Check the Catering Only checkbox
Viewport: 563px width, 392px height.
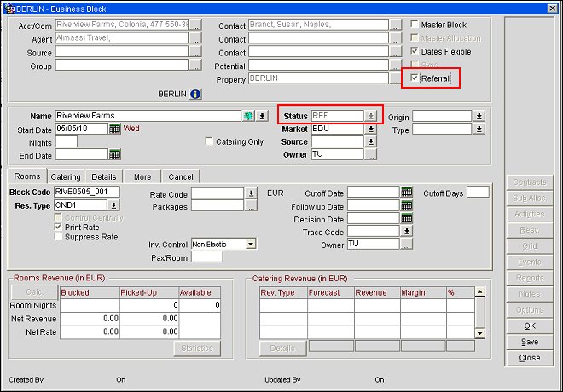pyautogui.click(x=210, y=141)
